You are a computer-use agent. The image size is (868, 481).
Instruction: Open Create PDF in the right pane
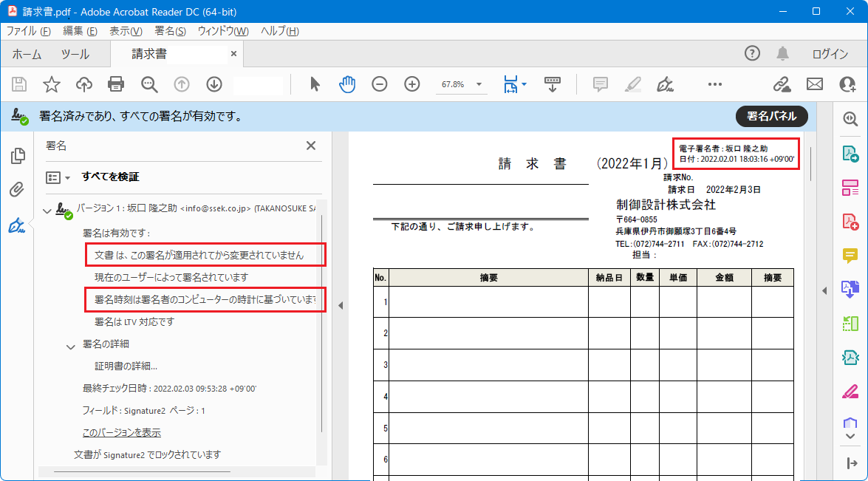(x=851, y=222)
